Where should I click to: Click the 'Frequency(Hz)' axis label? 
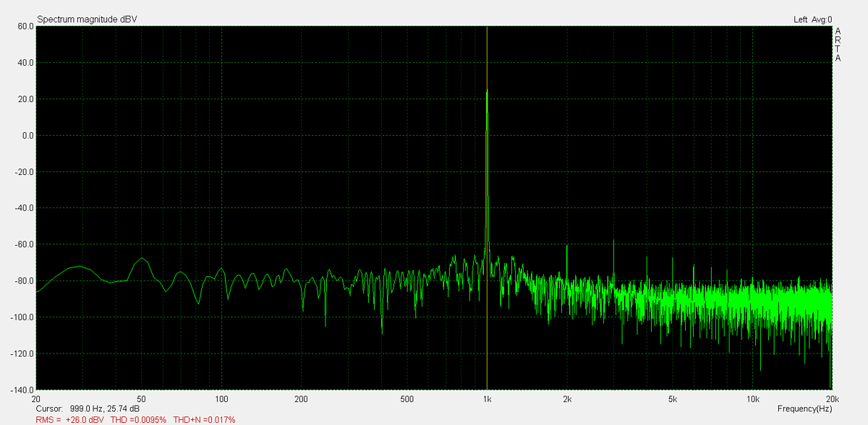[805, 409]
